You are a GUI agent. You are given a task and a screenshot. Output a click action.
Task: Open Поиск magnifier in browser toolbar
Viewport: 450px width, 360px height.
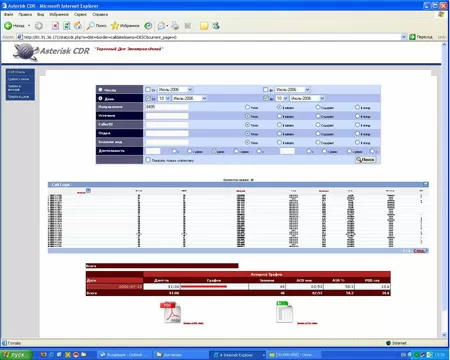[97, 26]
